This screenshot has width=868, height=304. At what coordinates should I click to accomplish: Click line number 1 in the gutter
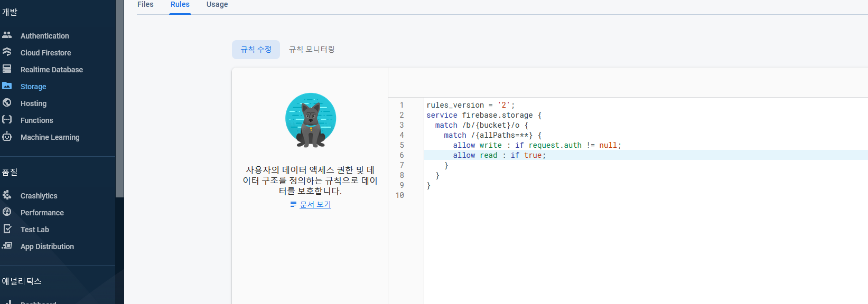coord(402,105)
